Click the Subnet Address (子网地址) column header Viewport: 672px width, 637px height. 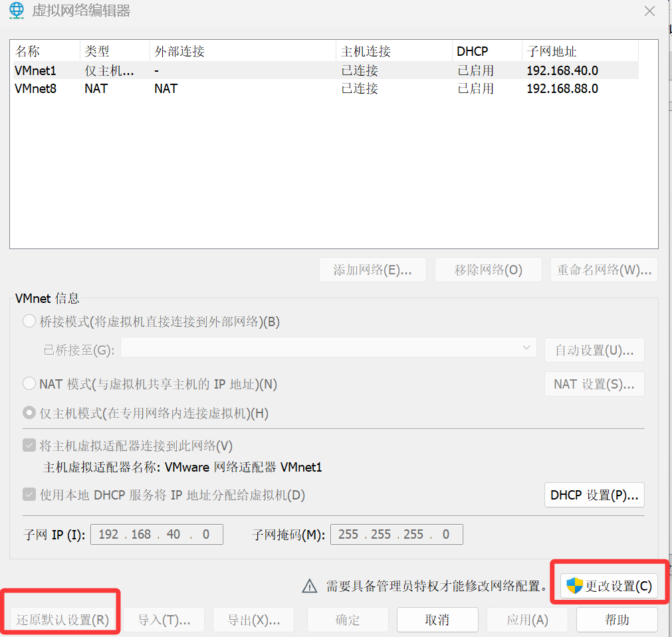click(x=580, y=51)
